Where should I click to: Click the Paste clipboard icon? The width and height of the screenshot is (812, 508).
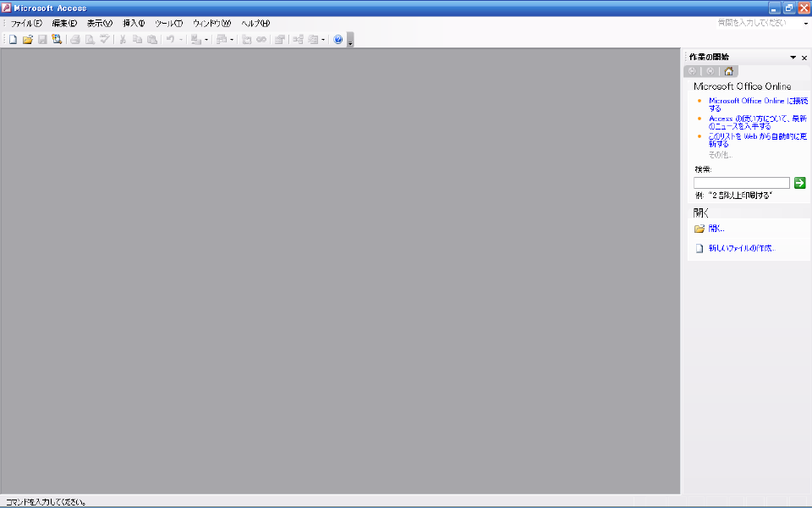pos(151,40)
